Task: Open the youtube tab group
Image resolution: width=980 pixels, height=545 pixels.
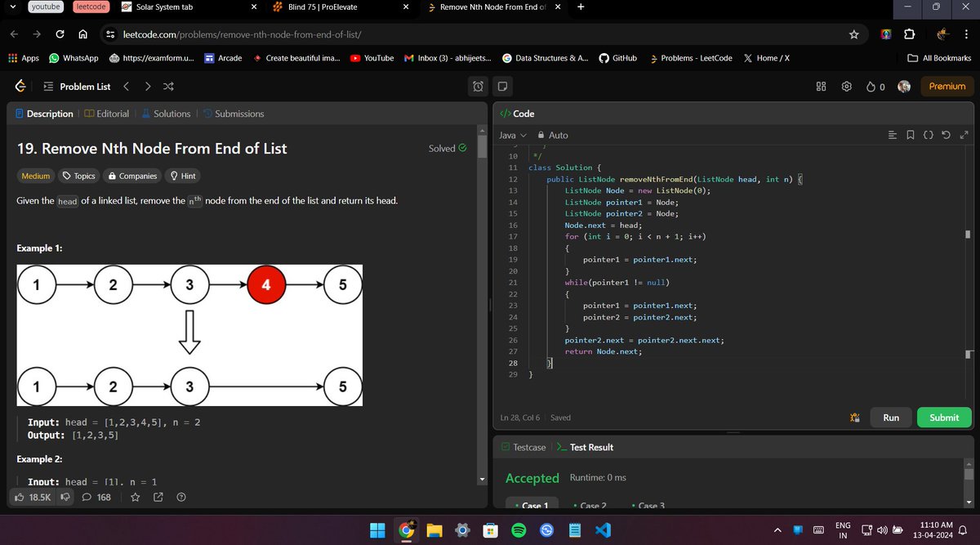Action: pos(46,7)
